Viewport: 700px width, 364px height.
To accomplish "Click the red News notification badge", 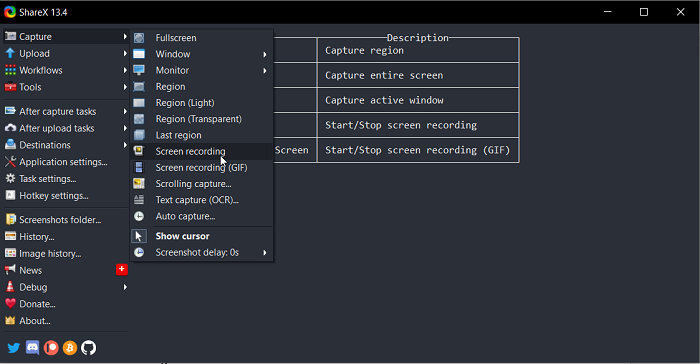I will tap(121, 269).
